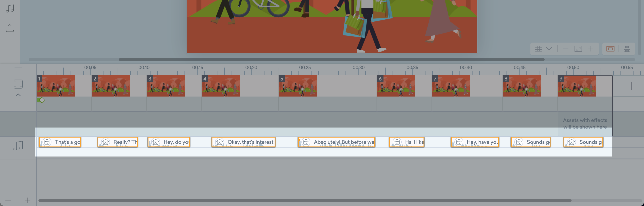The width and height of the screenshot is (644, 206).
Task: Click the green keyframe diamond marker
Action: (x=42, y=100)
